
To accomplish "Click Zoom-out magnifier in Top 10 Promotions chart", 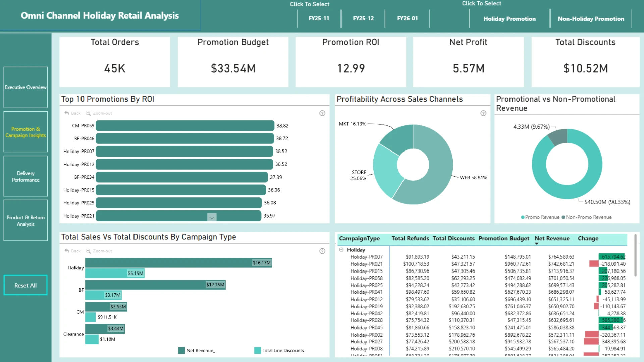I will [x=88, y=113].
